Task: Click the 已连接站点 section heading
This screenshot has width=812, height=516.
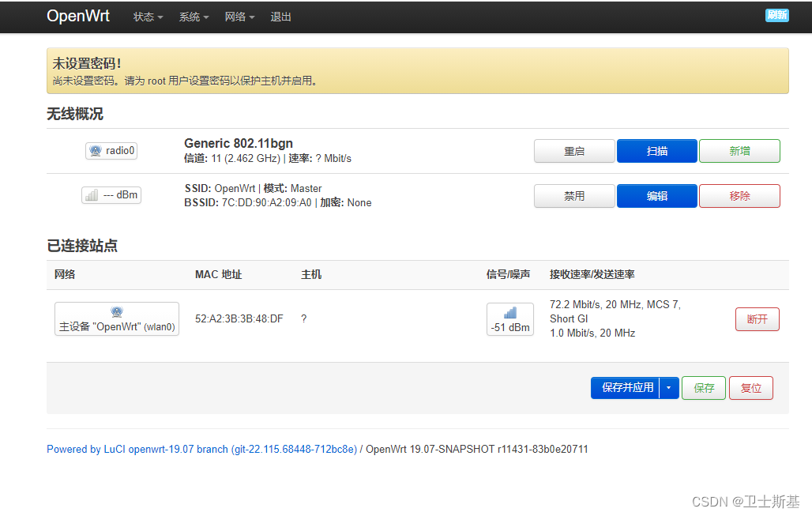Action: click(x=82, y=246)
